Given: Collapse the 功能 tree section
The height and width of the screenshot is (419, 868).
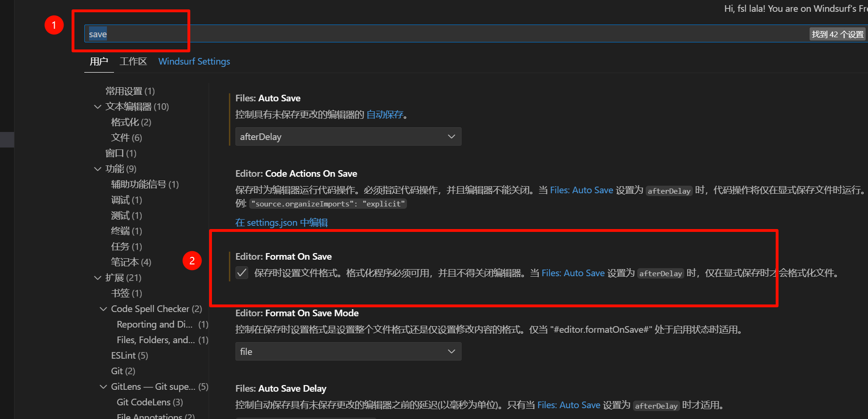Looking at the screenshot, I should pos(97,169).
